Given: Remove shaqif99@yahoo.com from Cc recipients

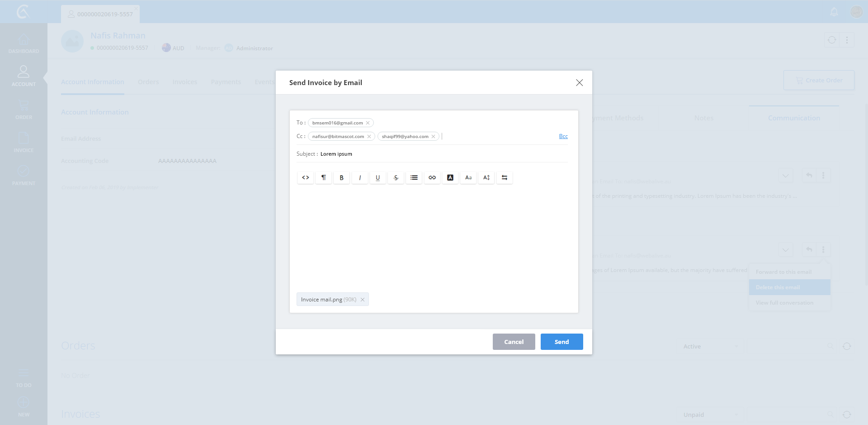Looking at the screenshot, I should (433, 137).
